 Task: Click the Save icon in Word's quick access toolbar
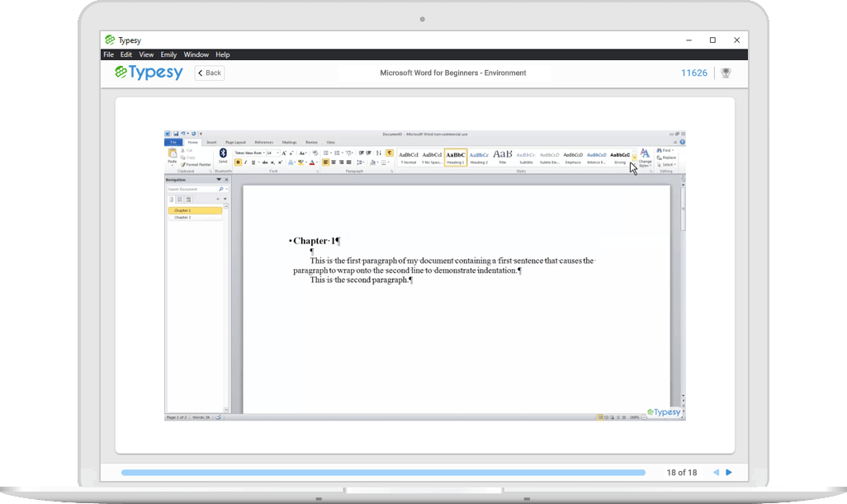point(176,134)
